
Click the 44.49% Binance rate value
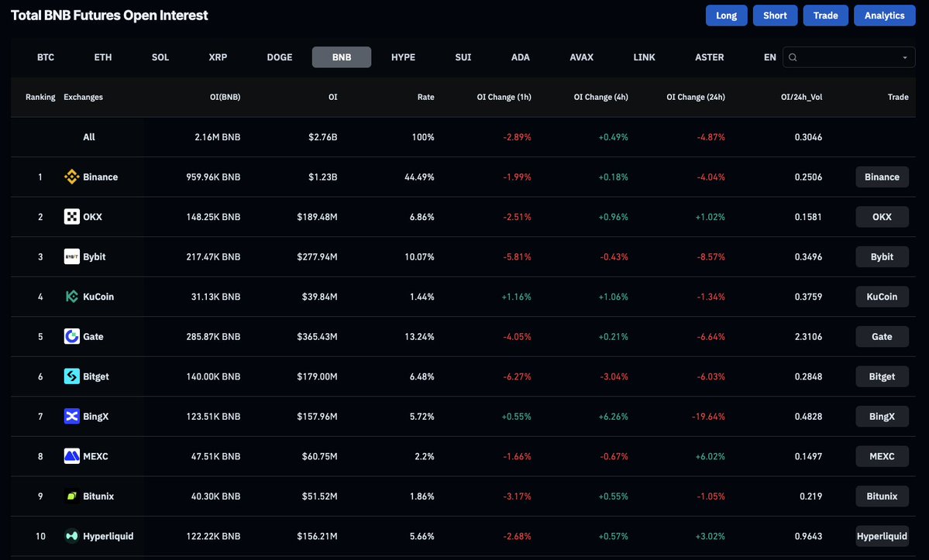tap(419, 177)
